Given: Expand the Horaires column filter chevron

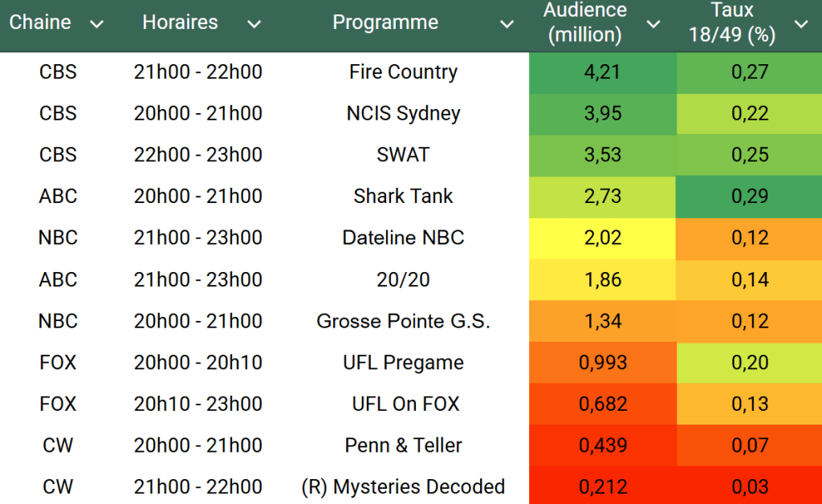Looking at the screenshot, I should (254, 24).
